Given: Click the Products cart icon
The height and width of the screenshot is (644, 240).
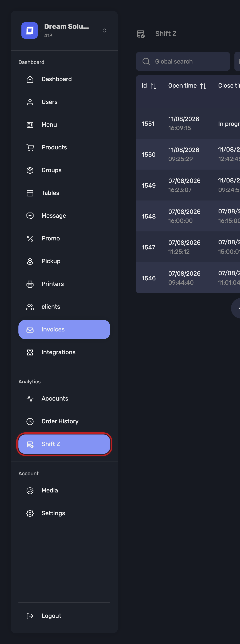Looking at the screenshot, I should pos(30,147).
